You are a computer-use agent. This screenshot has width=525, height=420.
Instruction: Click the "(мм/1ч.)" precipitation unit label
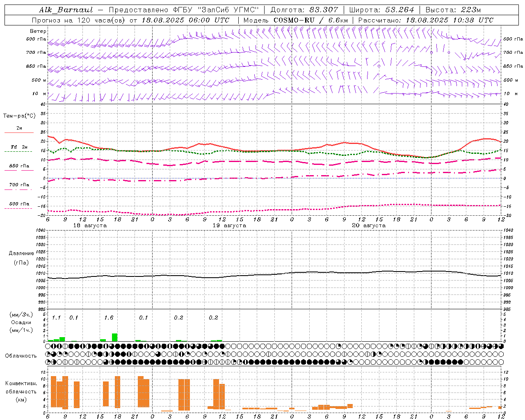click(21, 330)
